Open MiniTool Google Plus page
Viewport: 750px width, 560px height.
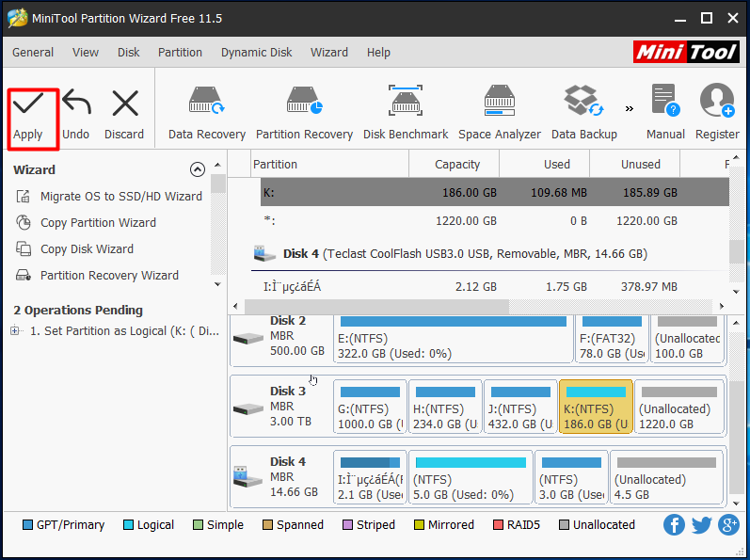pos(728,524)
